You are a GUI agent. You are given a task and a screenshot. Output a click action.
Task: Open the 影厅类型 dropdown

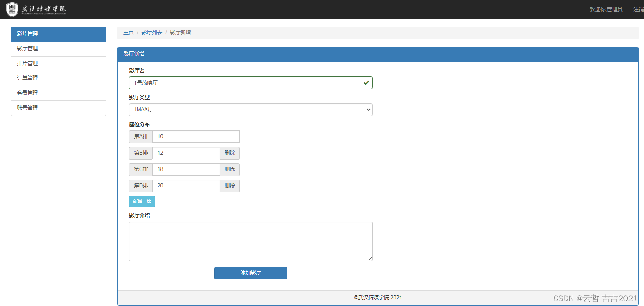(251, 110)
